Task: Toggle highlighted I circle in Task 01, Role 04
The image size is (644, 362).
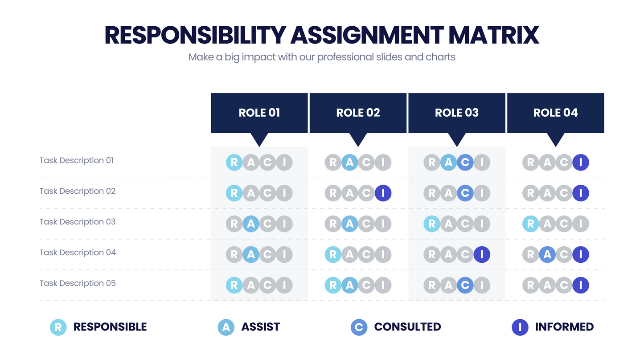Action: click(x=580, y=163)
